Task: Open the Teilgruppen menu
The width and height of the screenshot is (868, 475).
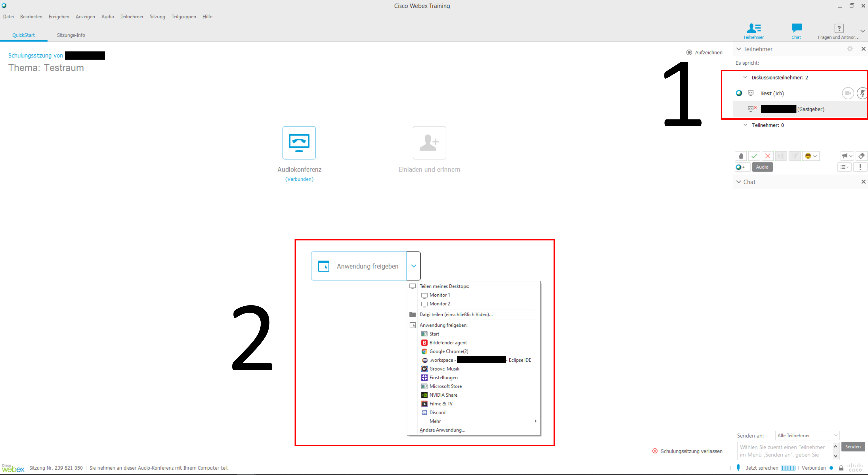Action: pyautogui.click(x=184, y=17)
